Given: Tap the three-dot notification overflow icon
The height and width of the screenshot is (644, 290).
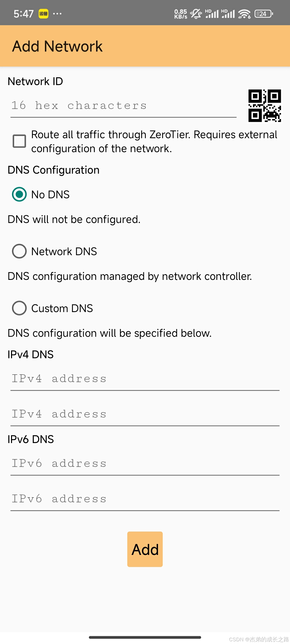Looking at the screenshot, I should pyautogui.click(x=57, y=14).
